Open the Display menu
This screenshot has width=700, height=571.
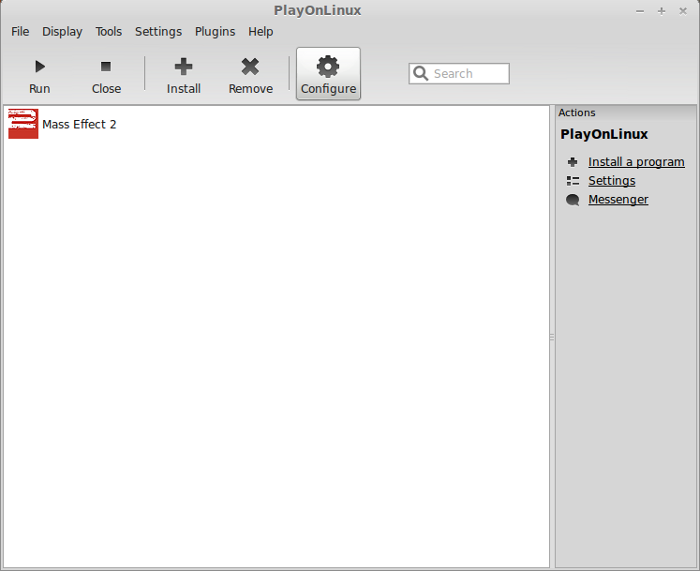[x=62, y=32]
